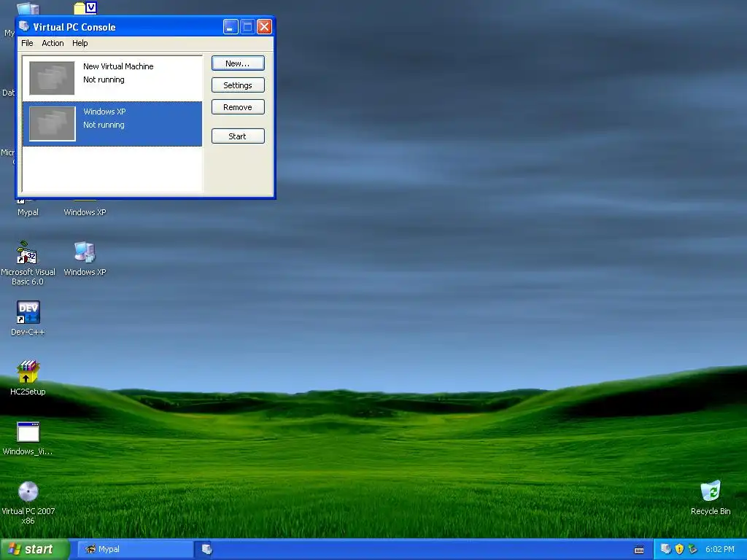Minimize the Virtual PC Console window
The height and width of the screenshot is (560, 747).
[231, 27]
